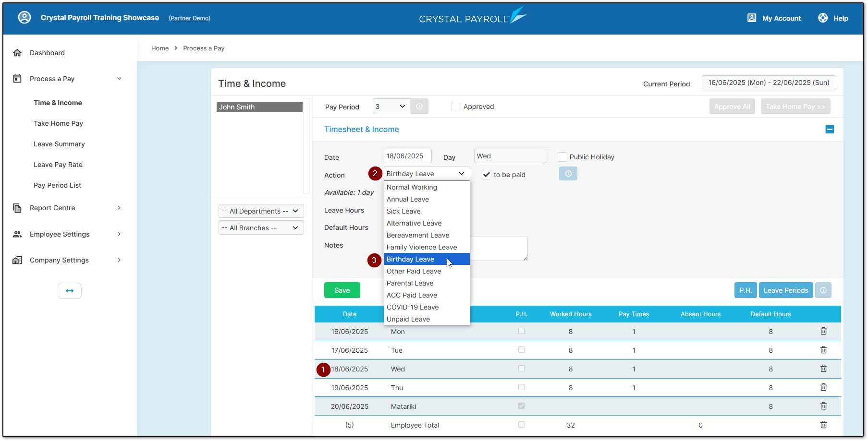This screenshot has height=441, width=868.
Task: Click the Notes text area
Action: [499, 249]
